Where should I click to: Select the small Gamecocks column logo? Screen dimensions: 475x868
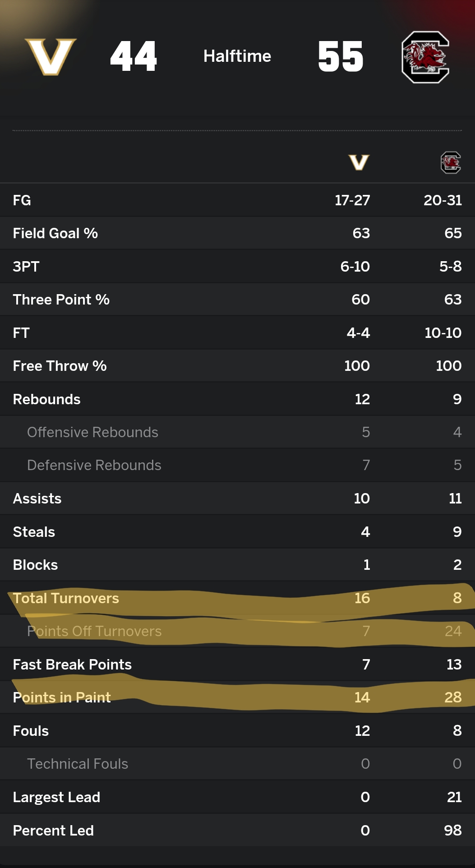pyautogui.click(x=451, y=162)
